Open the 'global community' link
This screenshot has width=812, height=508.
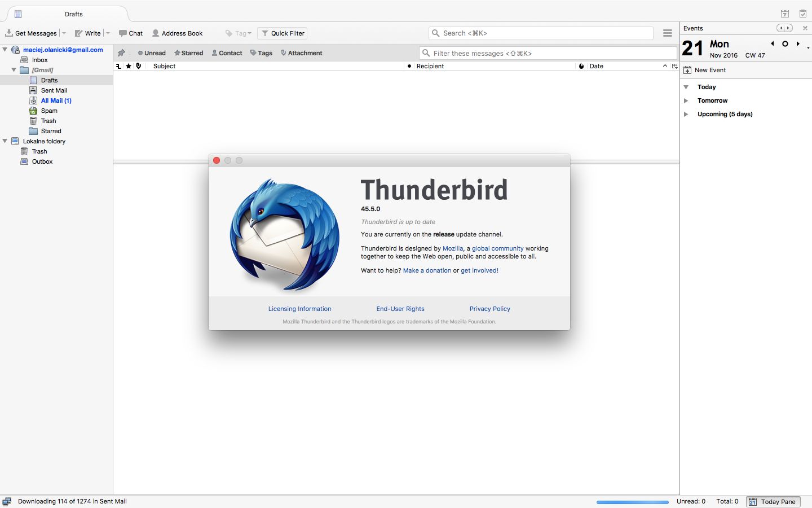(x=497, y=248)
